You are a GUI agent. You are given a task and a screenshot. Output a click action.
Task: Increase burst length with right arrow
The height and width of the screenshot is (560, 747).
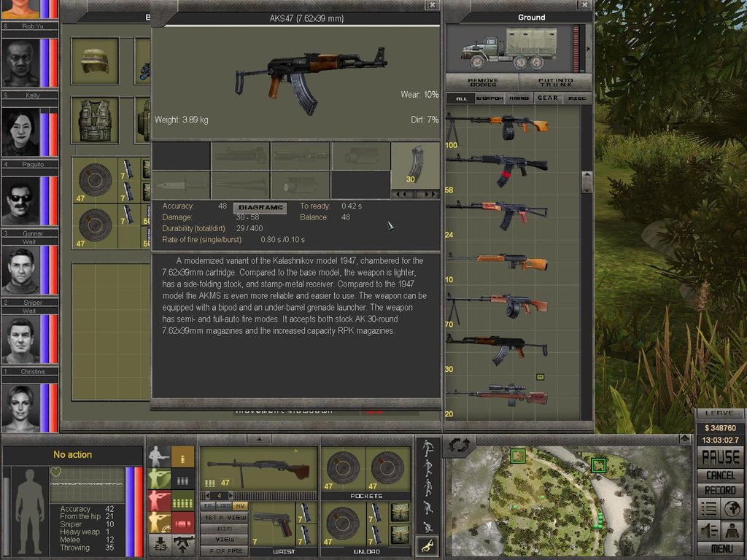[x=231, y=496]
